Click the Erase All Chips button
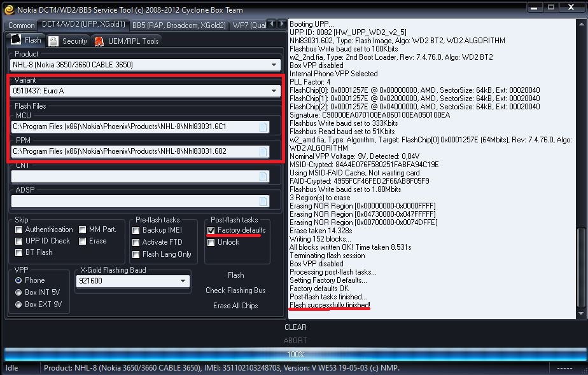 [235, 306]
